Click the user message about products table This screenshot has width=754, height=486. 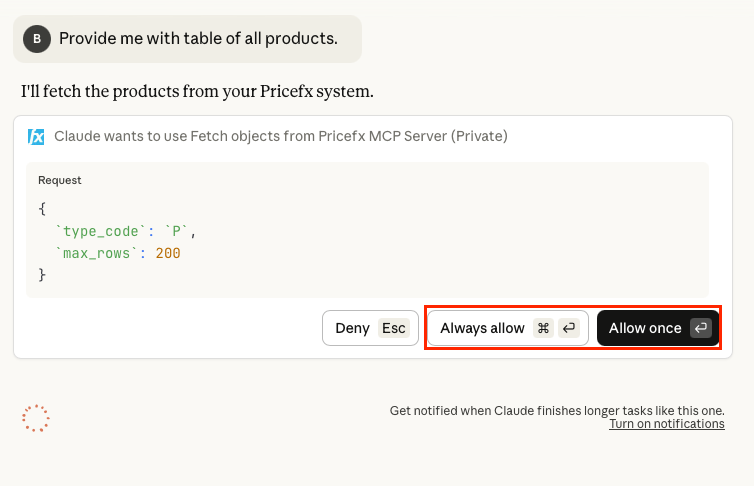click(x=198, y=39)
